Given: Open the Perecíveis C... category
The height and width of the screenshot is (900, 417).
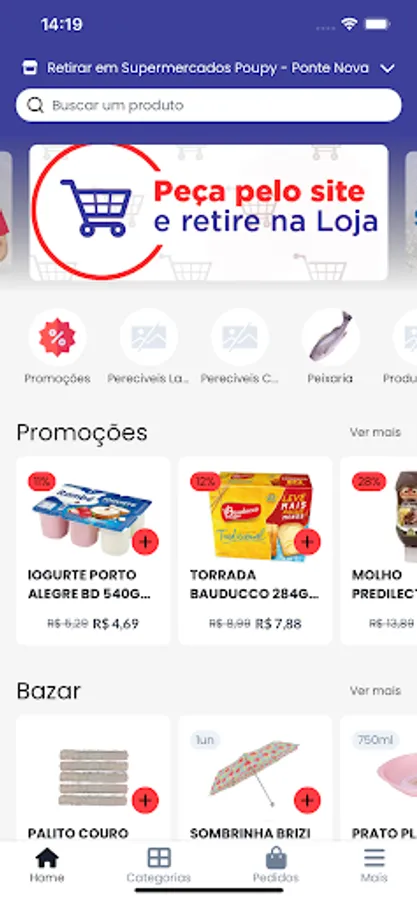Looking at the screenshot, I should [240, 337].
